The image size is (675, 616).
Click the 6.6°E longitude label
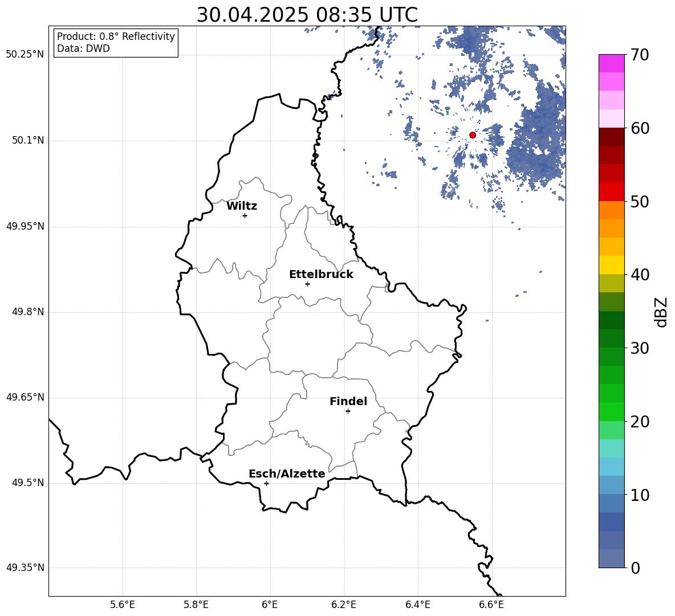[491, 605]
